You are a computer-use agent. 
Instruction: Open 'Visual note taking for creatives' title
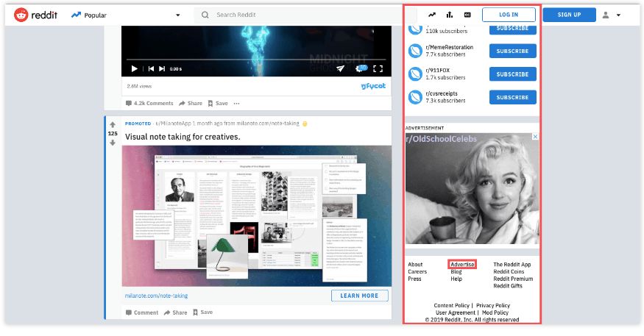click(183, 137)
